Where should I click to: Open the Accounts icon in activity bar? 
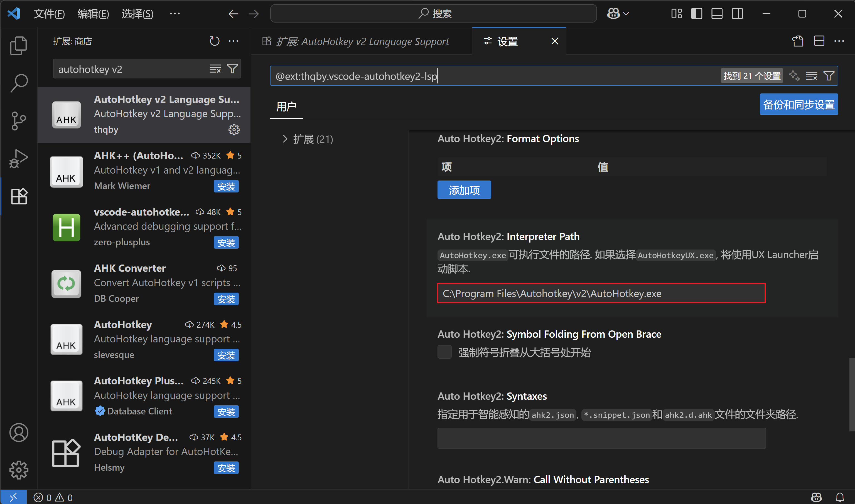19,432
